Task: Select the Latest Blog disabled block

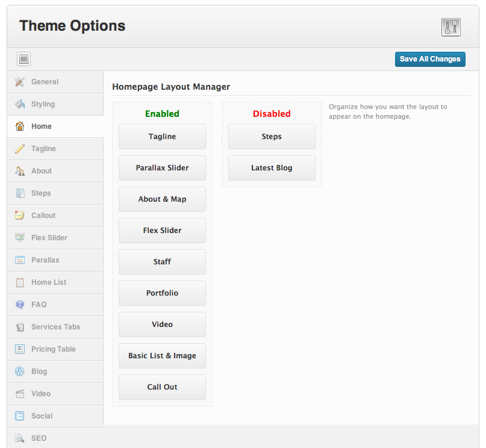Action: point(272,168)
